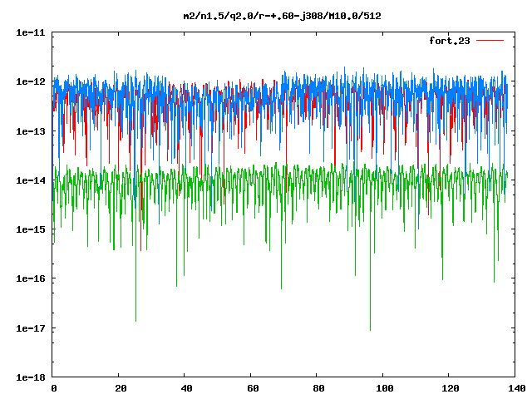Click the x-axis label 100
Screen dimensions: 532x399
click(385, 388)
